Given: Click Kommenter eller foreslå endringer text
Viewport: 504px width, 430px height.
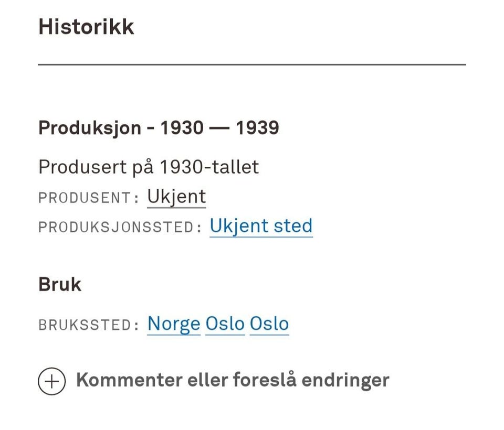Looking at the screenshot, I should (233, 380).
